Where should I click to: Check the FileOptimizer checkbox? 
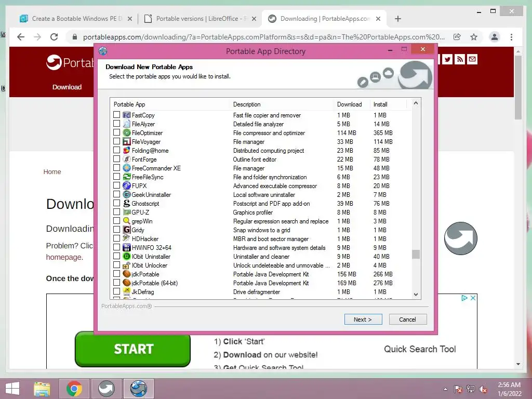tap(116, 132)
